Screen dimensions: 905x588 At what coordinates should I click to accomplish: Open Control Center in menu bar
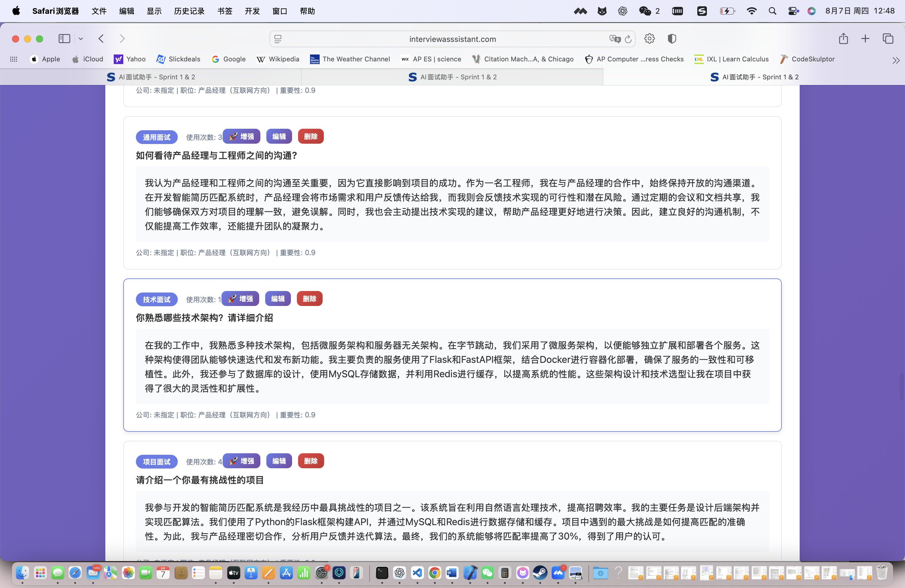tap(793, 11)
